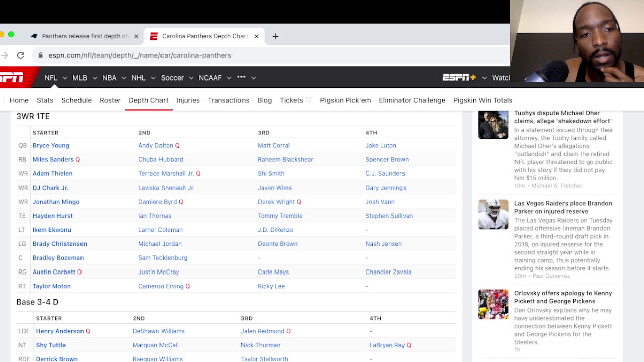Screen dimensions: 644x362
Task: Open Eliminator Challenge link
Action: (x=412, y=100)
